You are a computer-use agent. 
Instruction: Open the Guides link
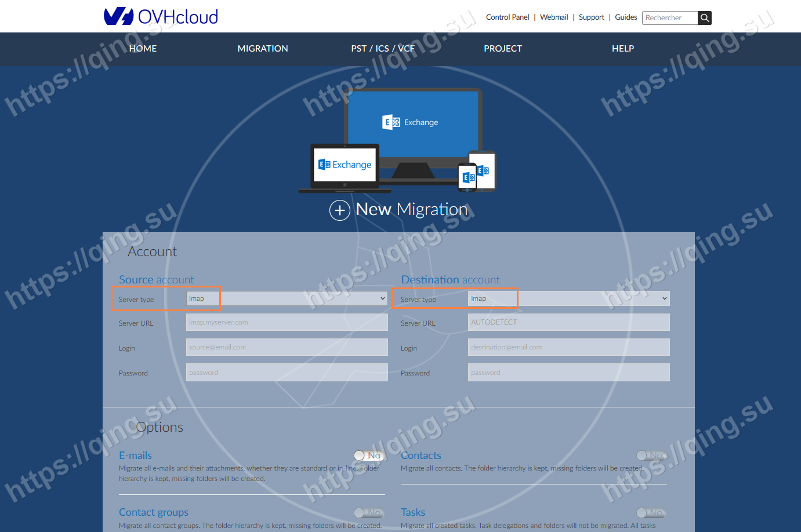(x=626, y=17)
